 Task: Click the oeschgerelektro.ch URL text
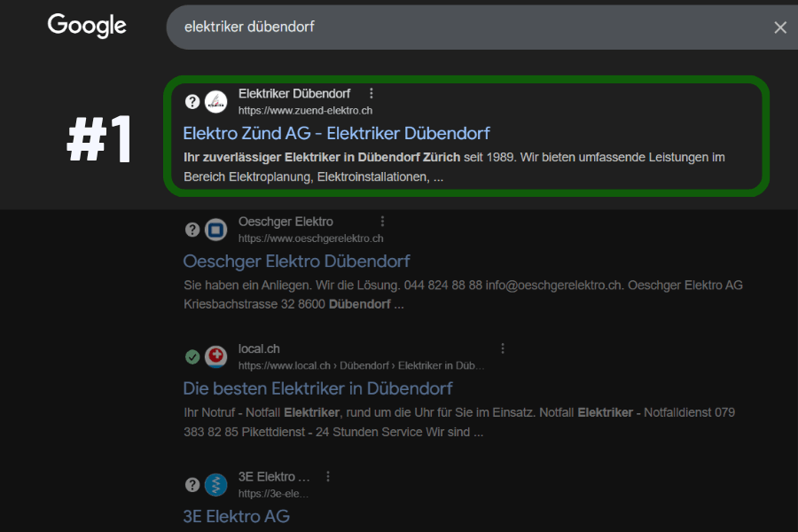(x=310, y=239)
